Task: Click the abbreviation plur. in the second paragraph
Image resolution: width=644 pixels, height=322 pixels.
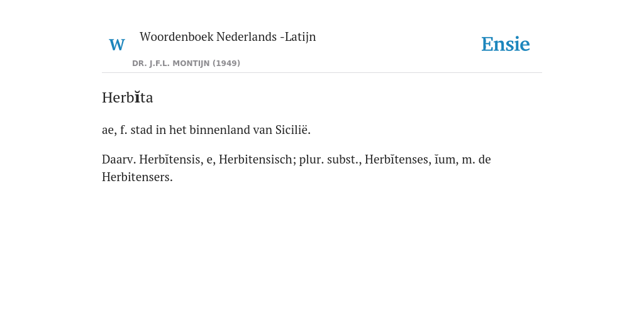Action: coord(311,159)
